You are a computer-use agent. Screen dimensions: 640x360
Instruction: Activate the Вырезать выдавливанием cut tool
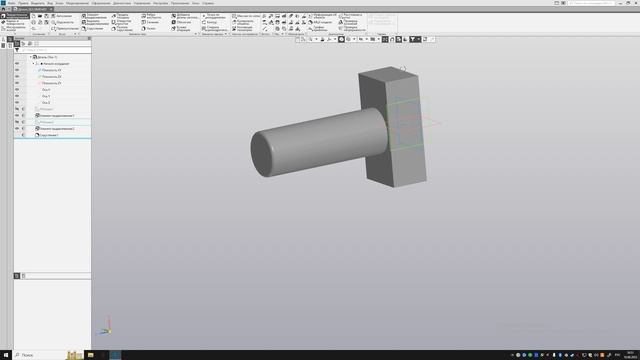[x=95, y=22]
